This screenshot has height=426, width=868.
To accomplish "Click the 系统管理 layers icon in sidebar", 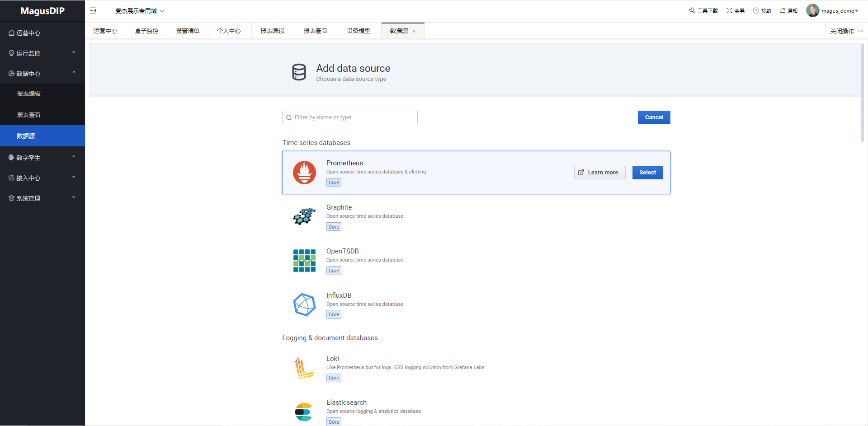I will pos(12,198).
